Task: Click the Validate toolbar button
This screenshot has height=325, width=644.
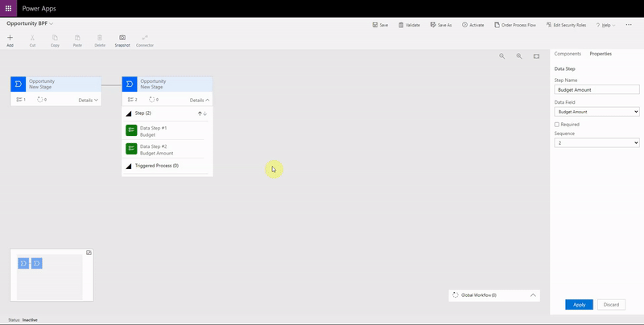Action: [x=408, y=25]
